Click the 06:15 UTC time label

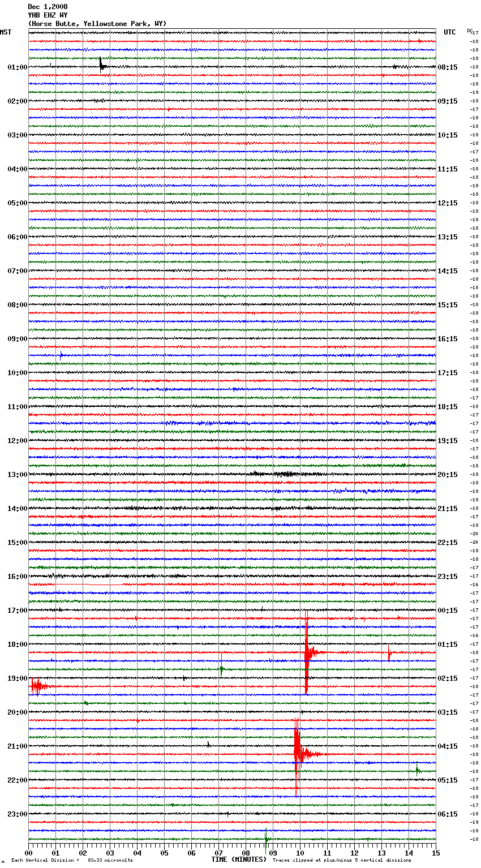coord(448,814)
